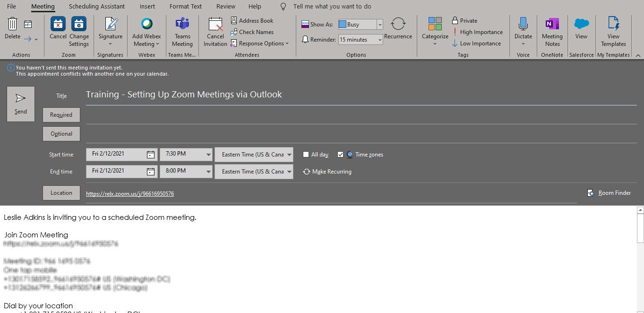Open OneNote Meeting Notes
The height and width of the screenshot is (313, 644).
(552, 32)
